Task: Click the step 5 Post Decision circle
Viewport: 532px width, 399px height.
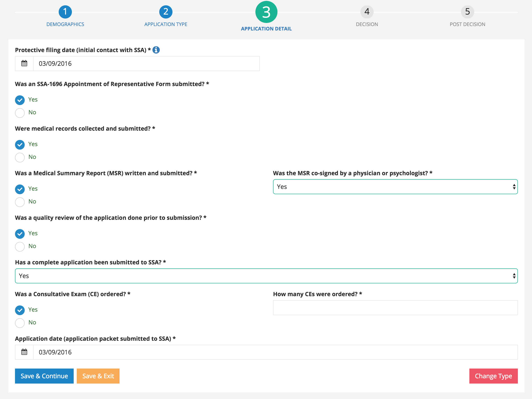Action: 467,12
